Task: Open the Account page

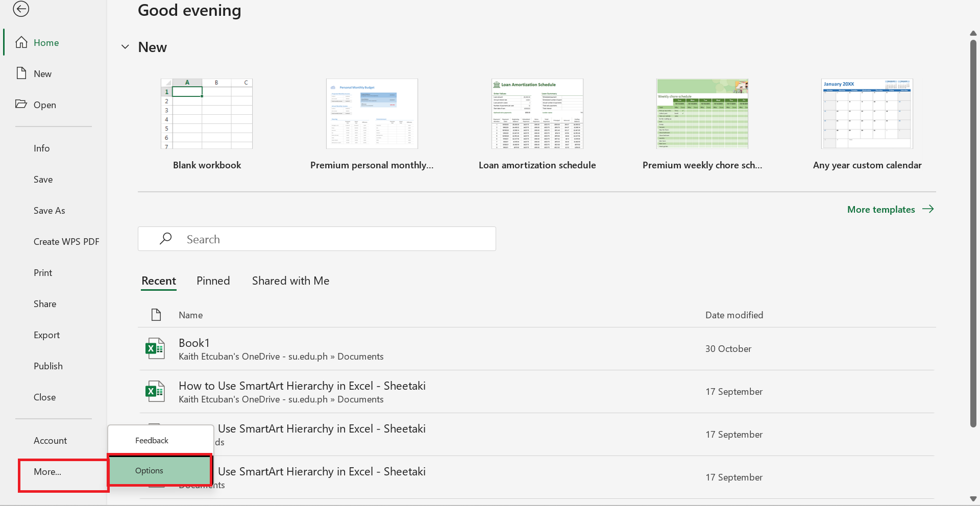Action: point(50,440)
